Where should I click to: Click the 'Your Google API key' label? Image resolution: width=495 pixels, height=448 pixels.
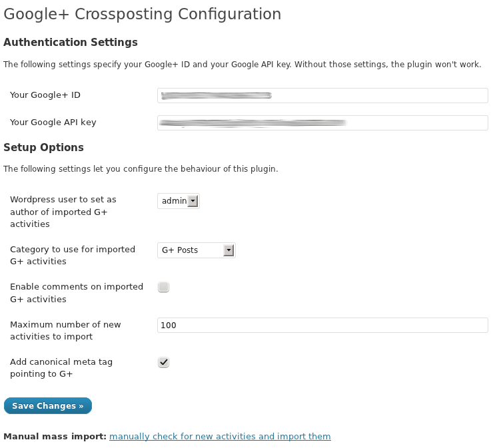[x=53, y=122]
